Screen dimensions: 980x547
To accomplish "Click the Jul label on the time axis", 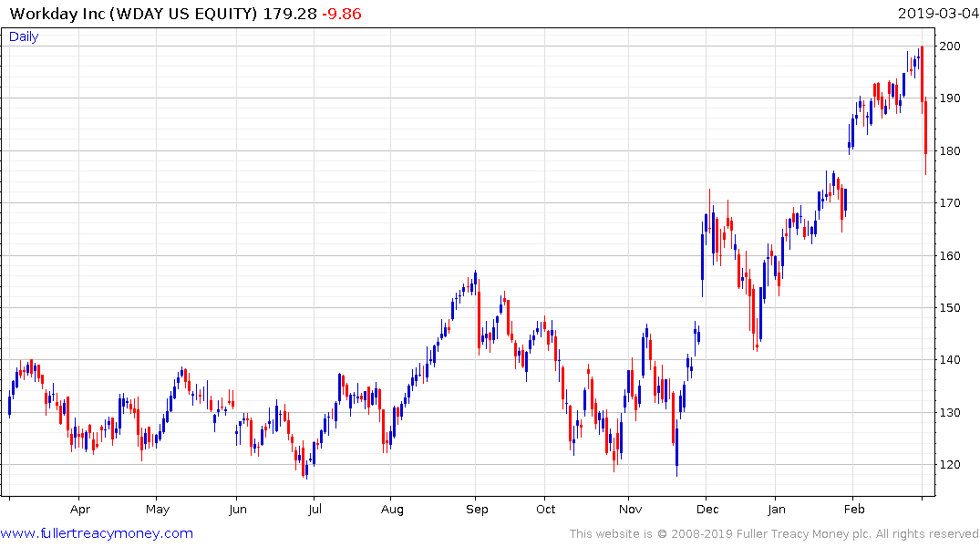I will coord(315,510).
